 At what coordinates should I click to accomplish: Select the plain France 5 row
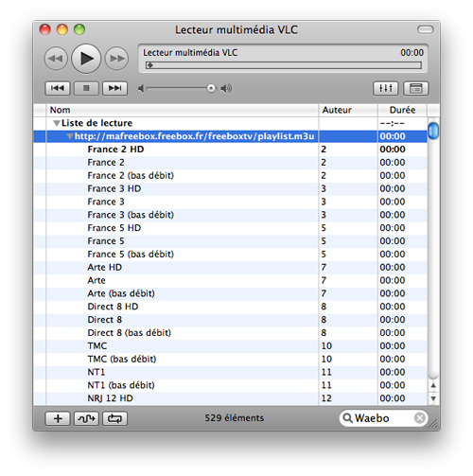coord(230,241)
